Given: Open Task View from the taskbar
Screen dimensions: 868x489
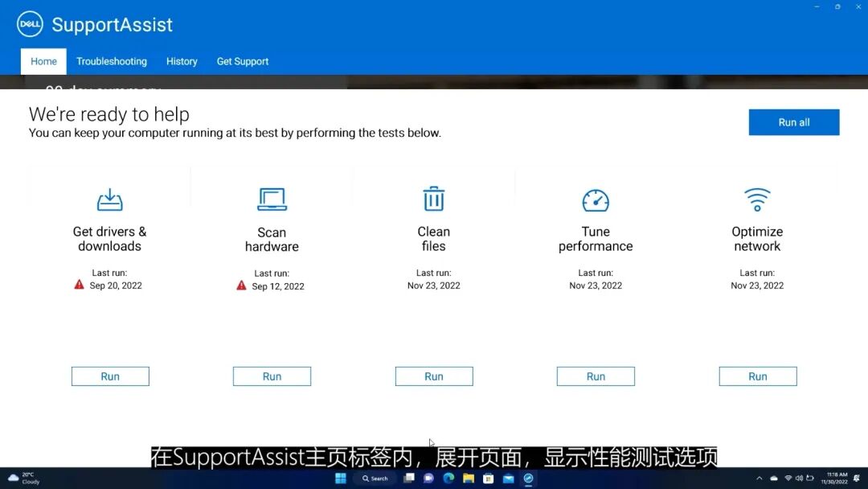Looking at the screenshot, I should (x=409, y=478).
